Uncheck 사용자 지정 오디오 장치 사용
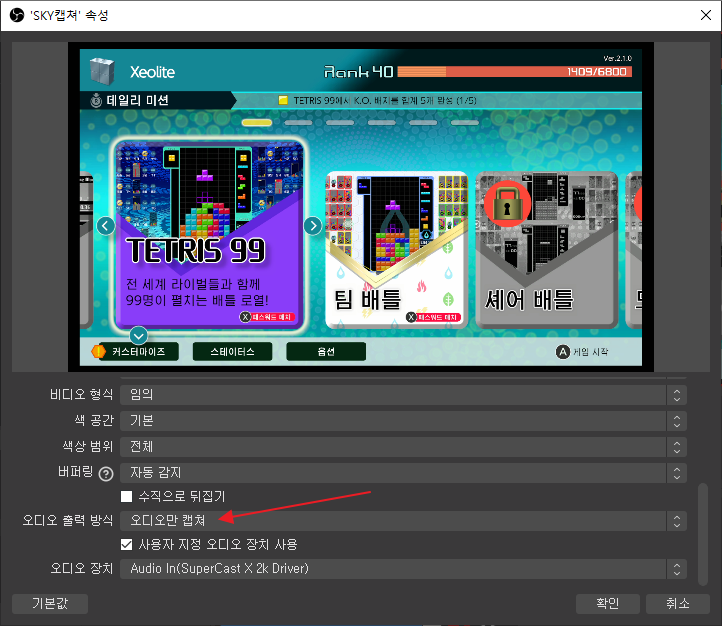This screenshot has height=626, width=722. coord(126,545)
